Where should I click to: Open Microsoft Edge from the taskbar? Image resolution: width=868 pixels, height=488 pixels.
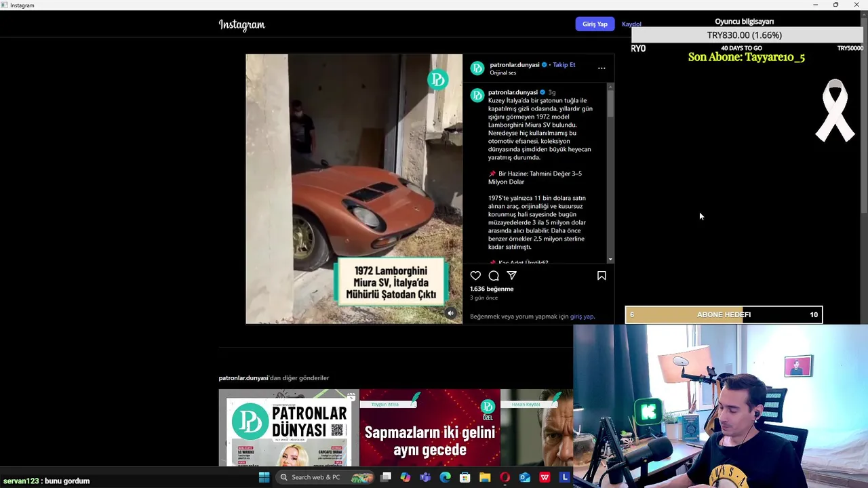click(445, 477)
